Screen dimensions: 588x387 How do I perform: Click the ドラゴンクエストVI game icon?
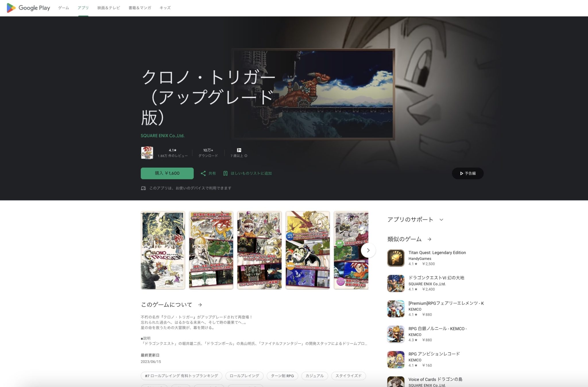click(x=396, y=283)
